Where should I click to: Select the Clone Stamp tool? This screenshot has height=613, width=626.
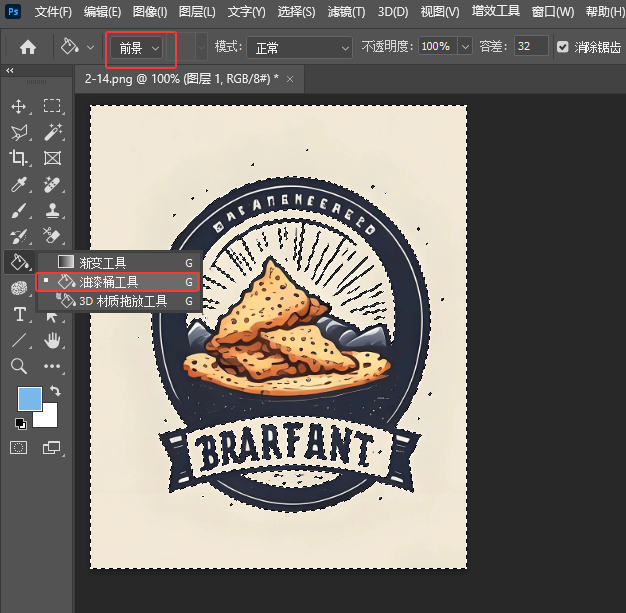click(52, 210)
